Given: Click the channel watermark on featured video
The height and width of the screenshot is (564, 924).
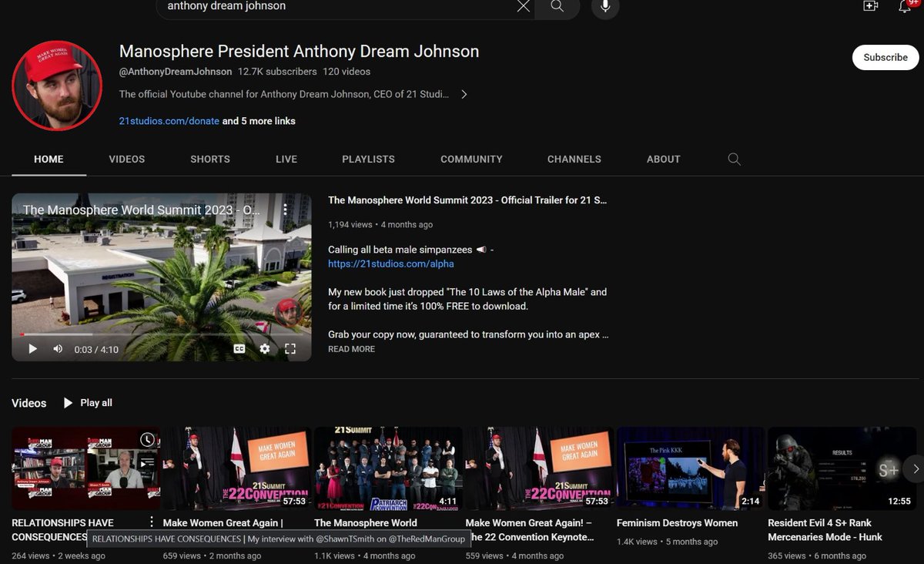Looking at the screenshot, I should [288, 312].
